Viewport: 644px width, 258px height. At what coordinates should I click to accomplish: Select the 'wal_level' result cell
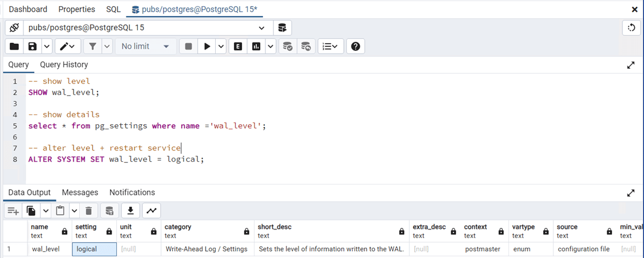coord(50,249)
